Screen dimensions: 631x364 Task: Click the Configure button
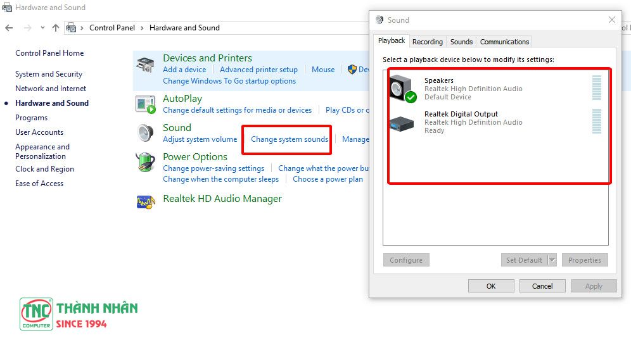click(406, 260)
